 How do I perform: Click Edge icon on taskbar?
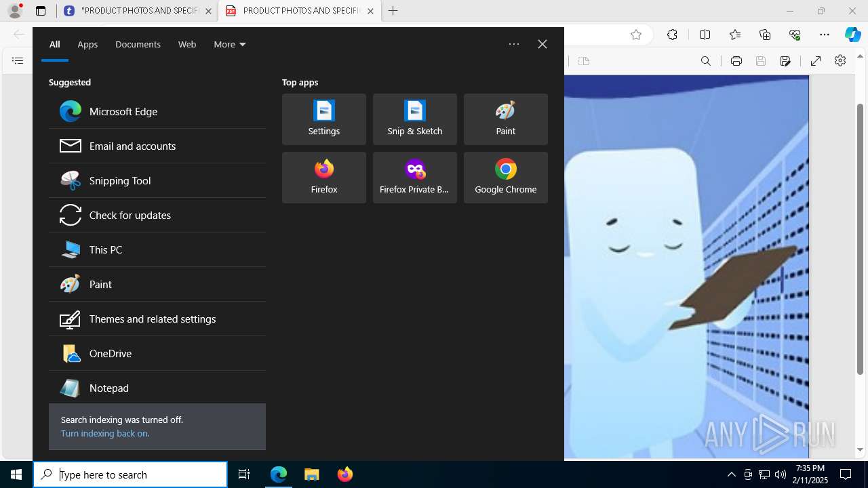point(279,474)
